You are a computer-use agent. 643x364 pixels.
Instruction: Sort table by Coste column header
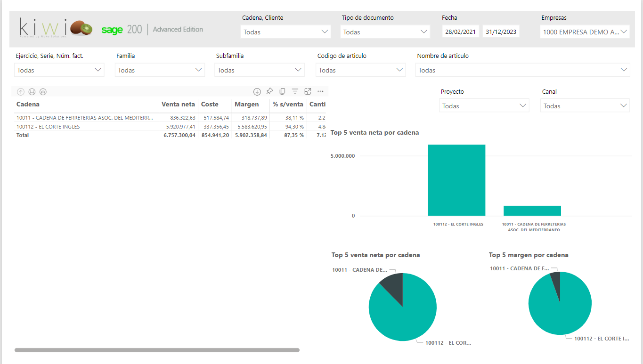[x=210, y=105]
